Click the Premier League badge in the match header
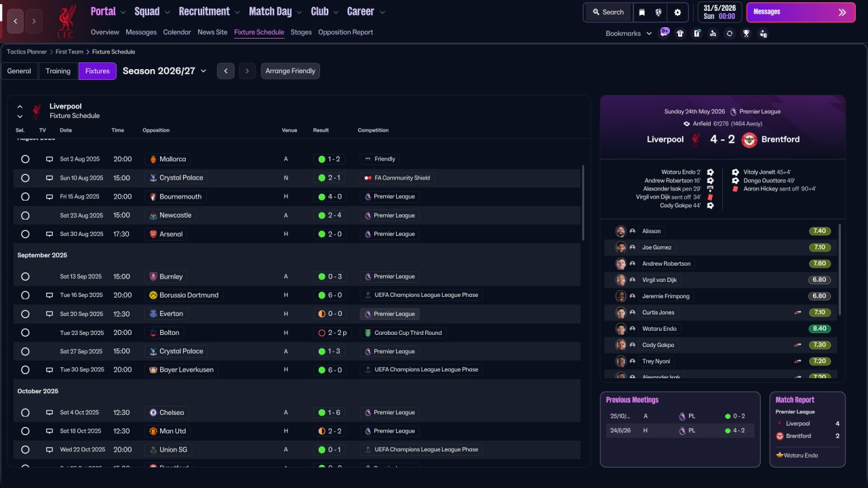 (733, 112)
